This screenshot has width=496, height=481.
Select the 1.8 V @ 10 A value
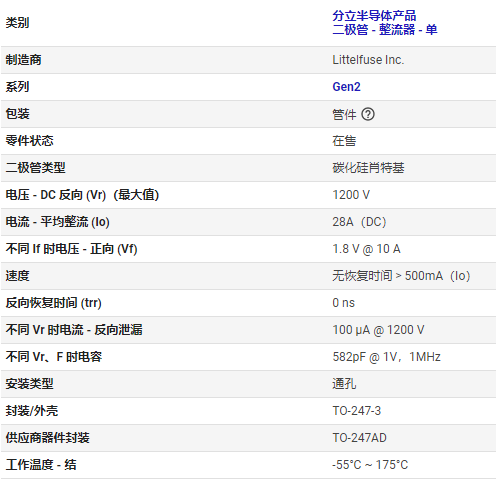pyautogui.click(x=366, y=249)
